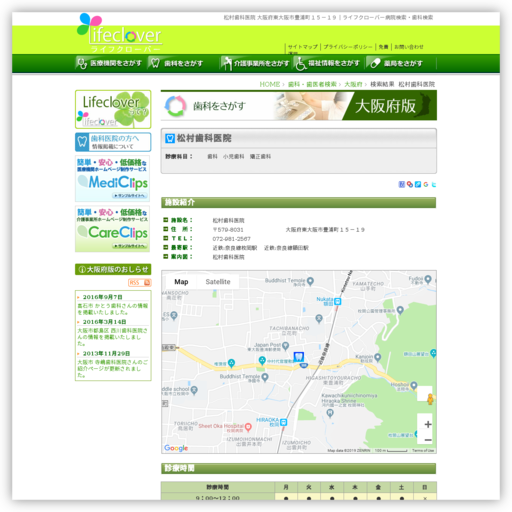512x512 pixels.
Task: Click the 診療時間 section header
Action: [299, 468]
